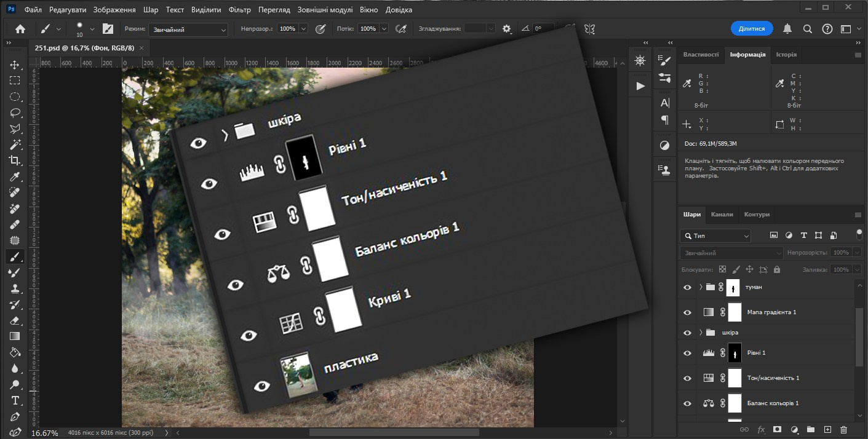Open the brush Режим blending dropdown
The height and width of the screenshot is (439, 868).
tap(188, 29)
